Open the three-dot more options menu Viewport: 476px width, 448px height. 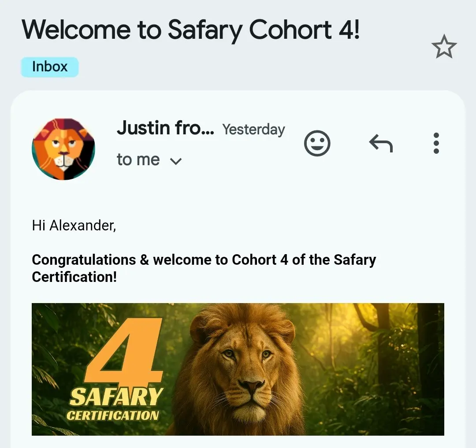click(436, 143)
